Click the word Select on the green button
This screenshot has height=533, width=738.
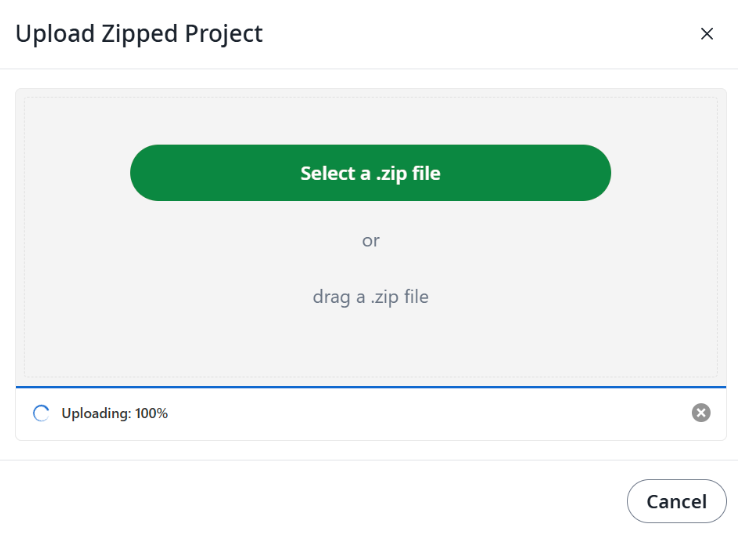point(328,173)
